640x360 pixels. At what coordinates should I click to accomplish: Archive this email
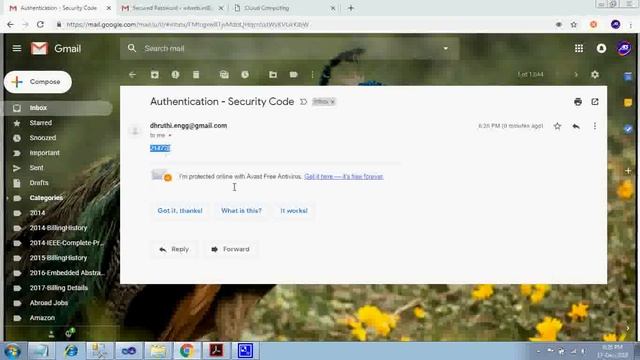click(x=155, y=75)
